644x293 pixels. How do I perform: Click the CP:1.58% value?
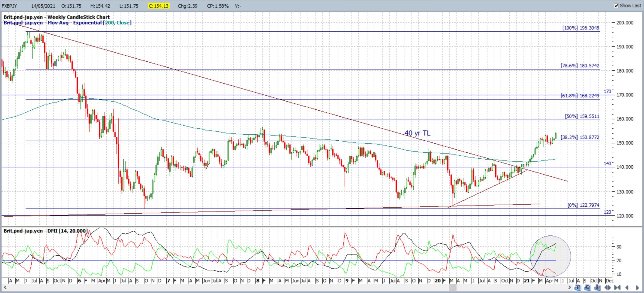pyautogui.click(x=218, y=6)
